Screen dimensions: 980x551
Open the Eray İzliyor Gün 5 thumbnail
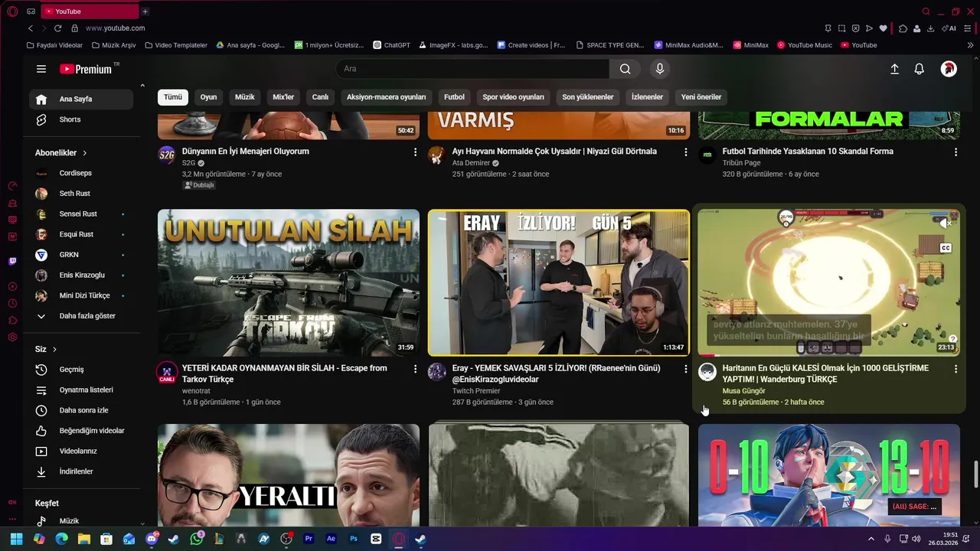pyautogui.click(x=559, y=282)
